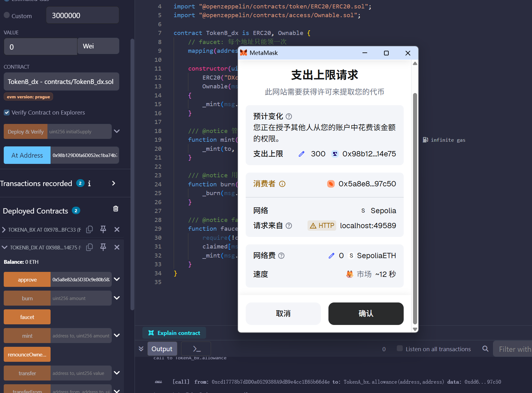
Task: Select the Custom gas limit radio button
Action: [x=7, y=15]
